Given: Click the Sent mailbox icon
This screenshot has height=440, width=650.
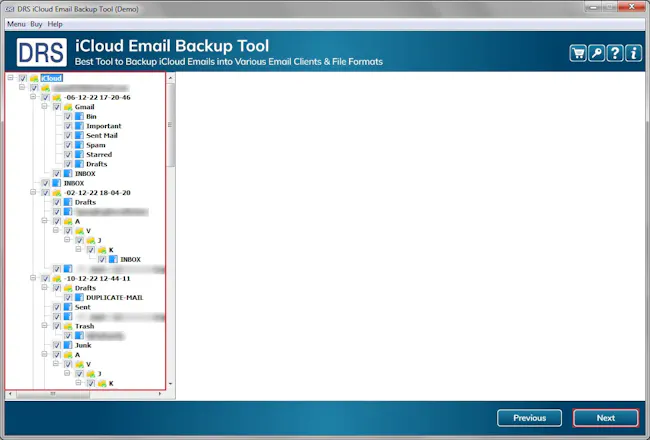Looking at the screenshot, I should (68, 307).
